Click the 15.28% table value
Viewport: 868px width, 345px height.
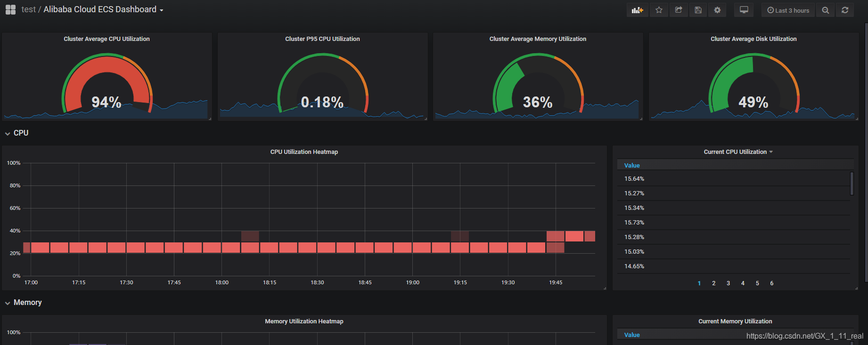[634, 237]
